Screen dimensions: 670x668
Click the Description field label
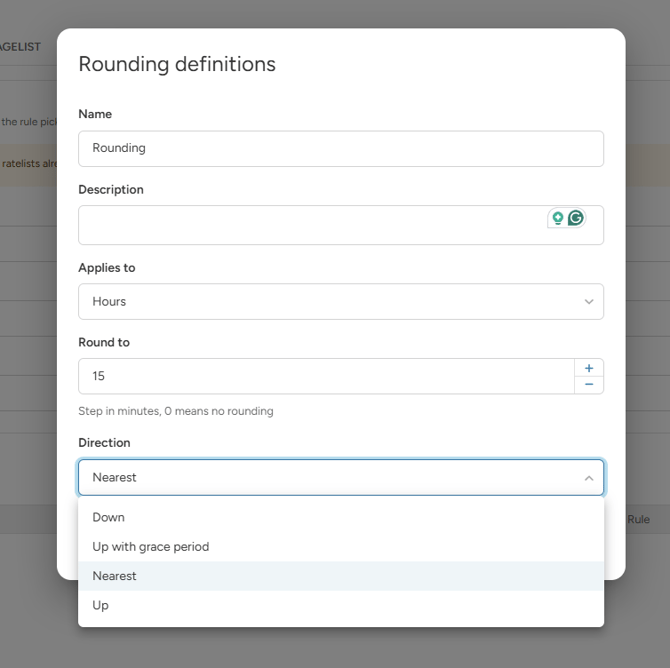point(111,190)
